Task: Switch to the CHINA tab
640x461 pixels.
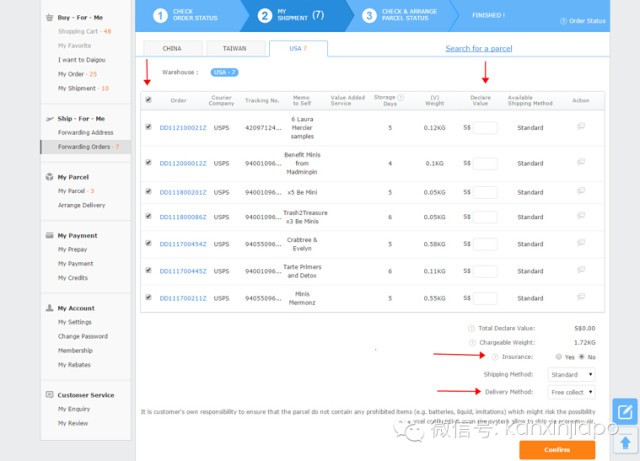Action: (x=171, y=48)
